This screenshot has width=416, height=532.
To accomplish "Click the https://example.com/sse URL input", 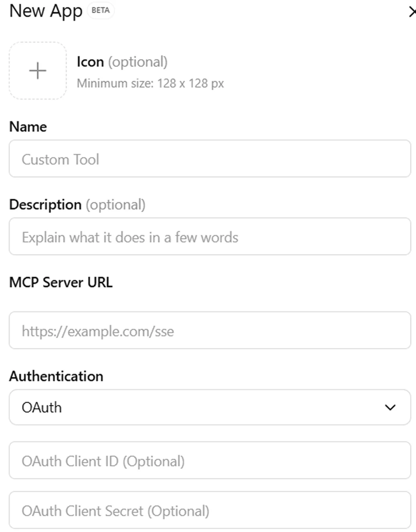I will click(x=209, y=331).
